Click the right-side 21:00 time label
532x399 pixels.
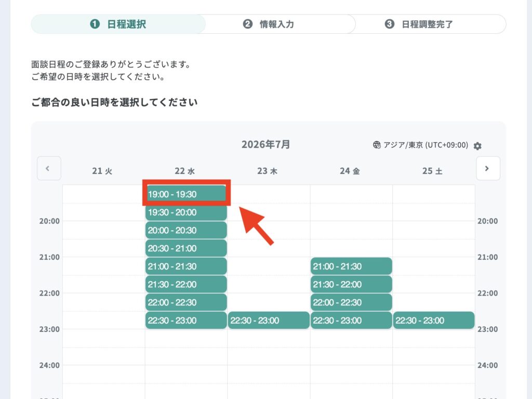pos(487,257)
